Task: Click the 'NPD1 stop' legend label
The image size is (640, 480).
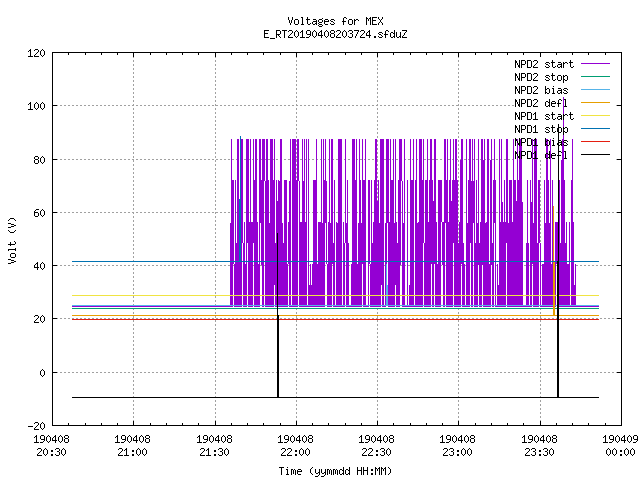Action: click(x=541, y=129)
